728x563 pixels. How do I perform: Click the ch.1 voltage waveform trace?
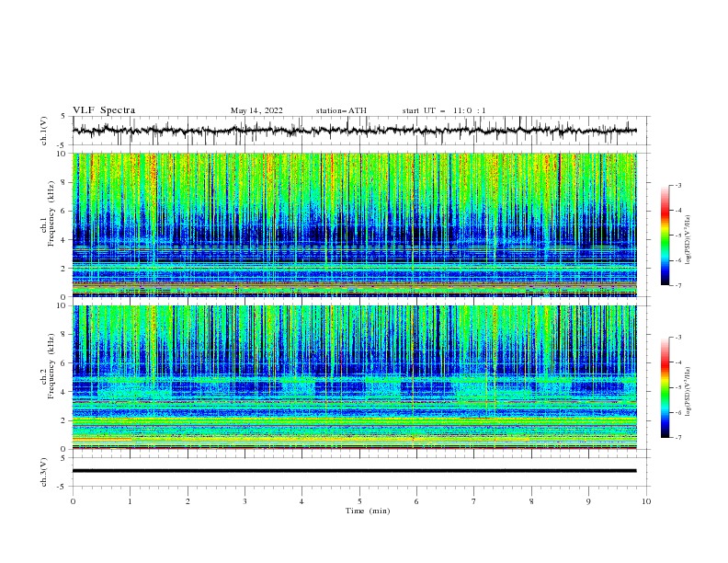point(354,131)
